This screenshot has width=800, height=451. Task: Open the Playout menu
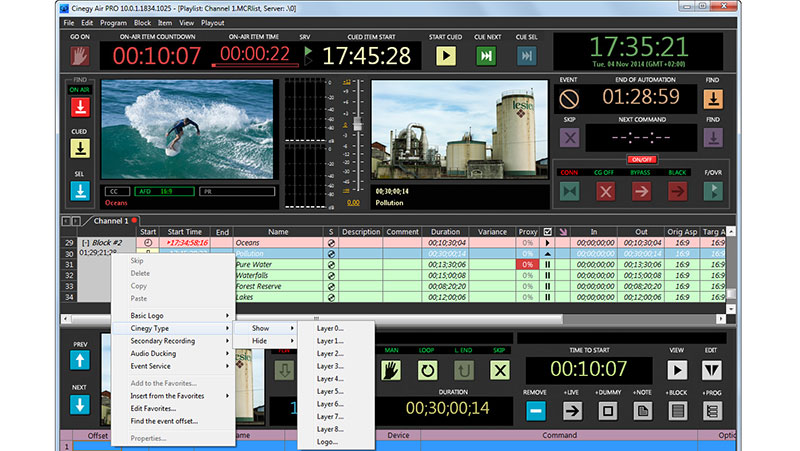213,23
